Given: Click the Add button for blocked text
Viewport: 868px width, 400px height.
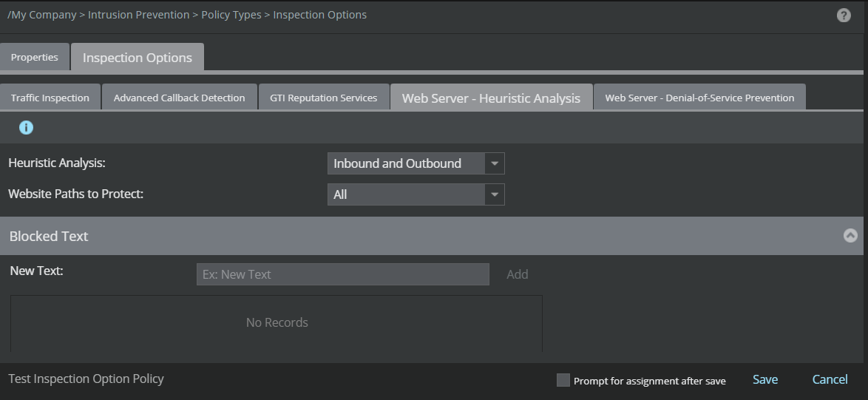Looking at the screenshot, I should (517, 274).
